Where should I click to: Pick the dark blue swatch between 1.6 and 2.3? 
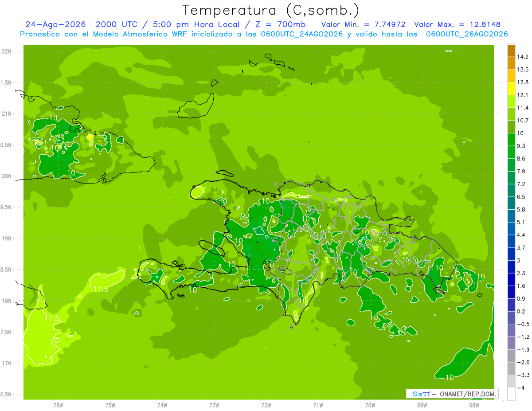point(511,280)
